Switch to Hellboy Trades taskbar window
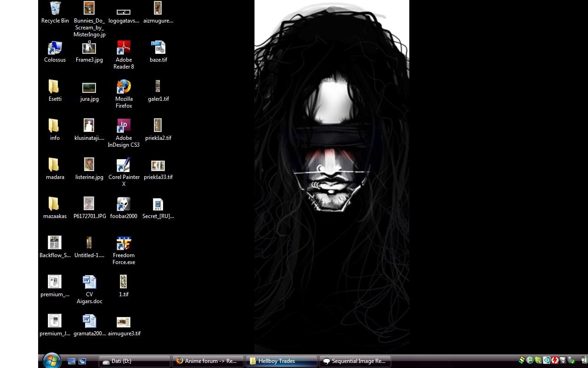The height and width of the screenshot is (368, 588). [282, 361]
